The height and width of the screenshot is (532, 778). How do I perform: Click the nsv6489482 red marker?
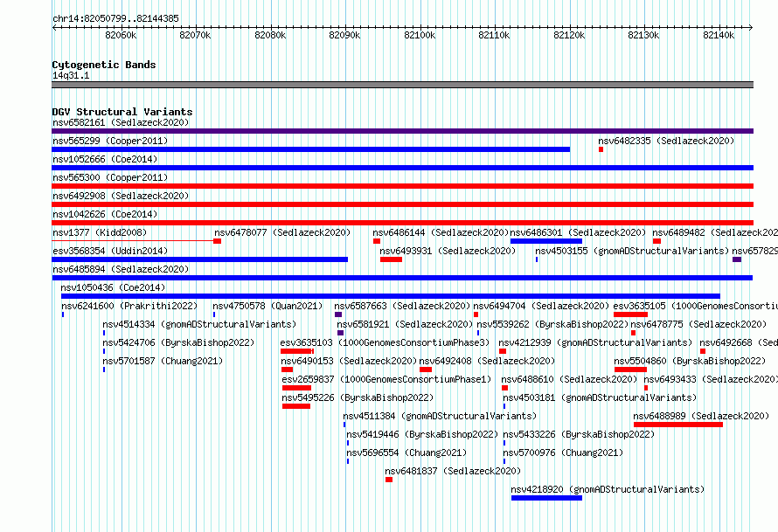click(657, 241)
